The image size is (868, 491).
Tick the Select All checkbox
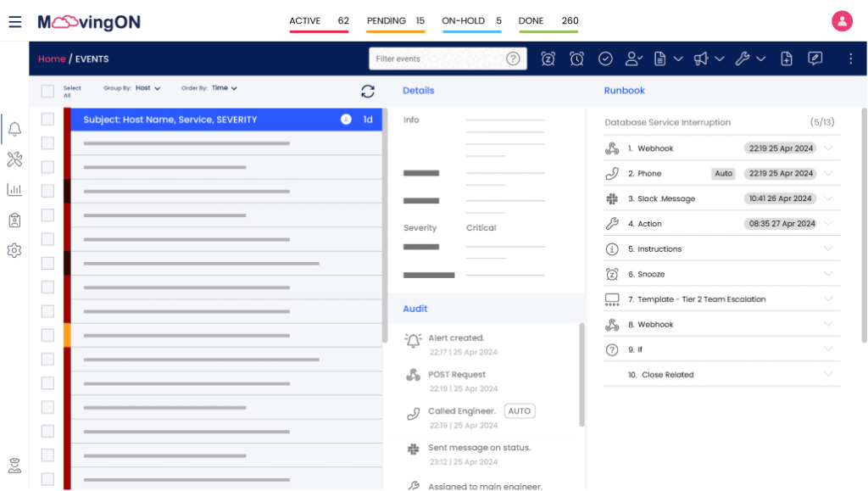pos(47,92)
